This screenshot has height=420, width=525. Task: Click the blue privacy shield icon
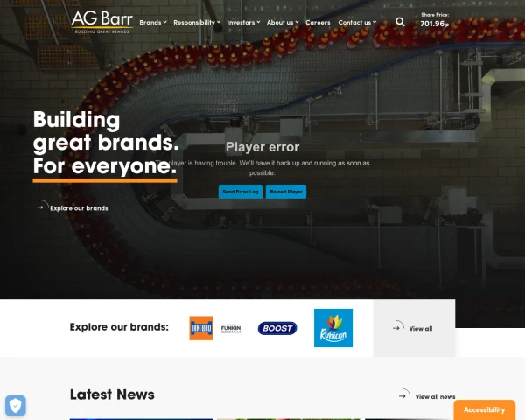16,406
